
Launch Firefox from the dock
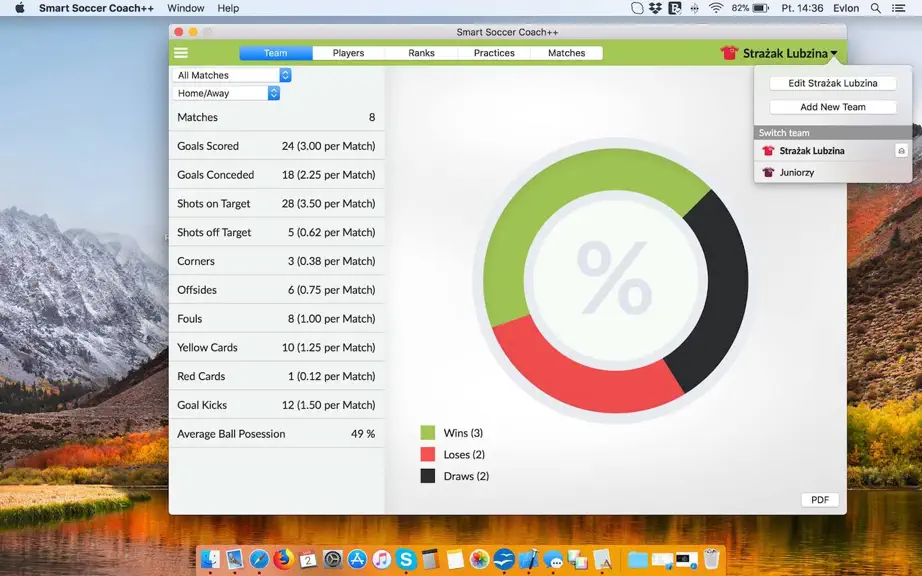pos(283,559)
